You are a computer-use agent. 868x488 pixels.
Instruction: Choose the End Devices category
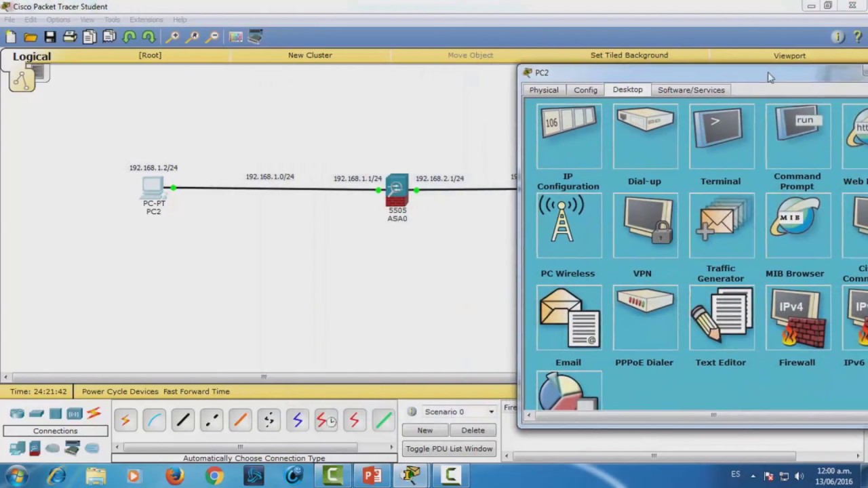[x=17, y=448]
